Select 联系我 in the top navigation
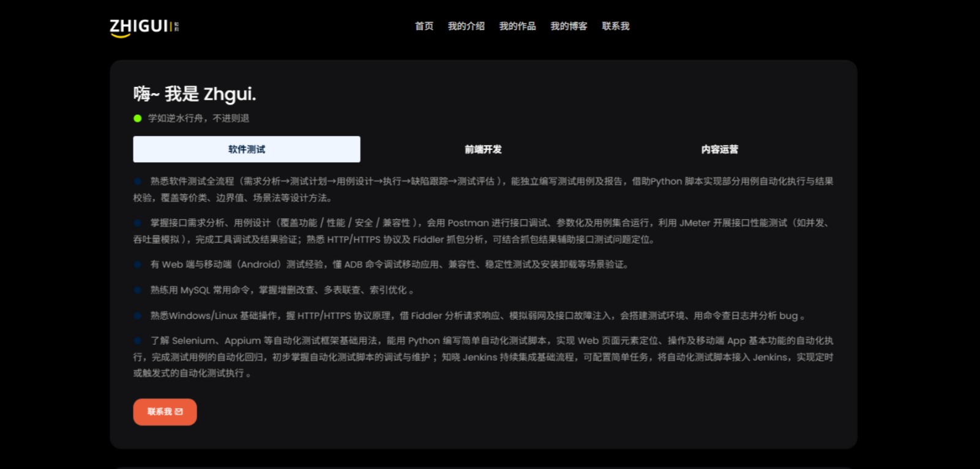The width and height of the screenshot is (980, 469). (615, 26)
